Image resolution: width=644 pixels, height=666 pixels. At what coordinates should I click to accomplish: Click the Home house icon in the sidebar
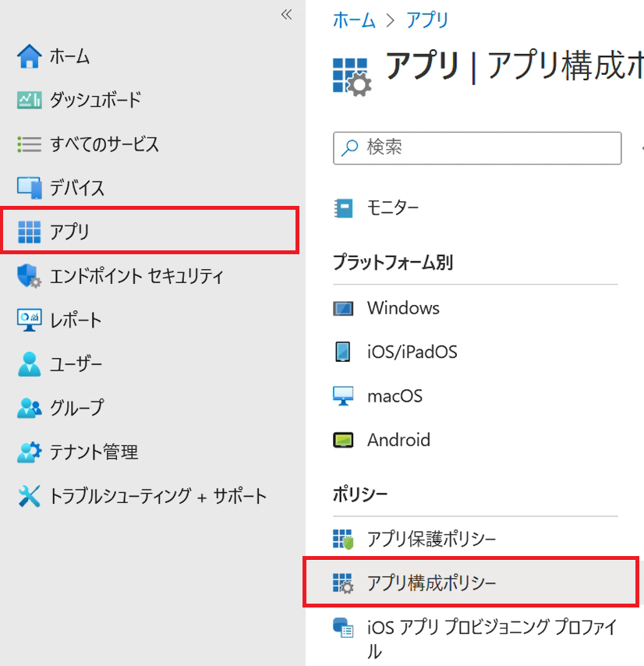30,56
